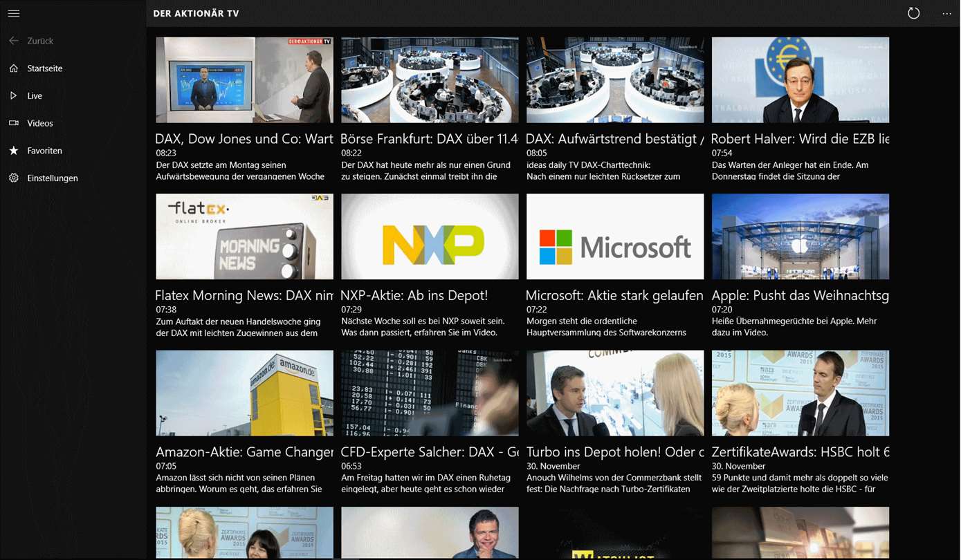Click 'ideas daily TV DAX-Charttechnik' description
The width and height of the screenshot is (961, 560).
[603, 171]
